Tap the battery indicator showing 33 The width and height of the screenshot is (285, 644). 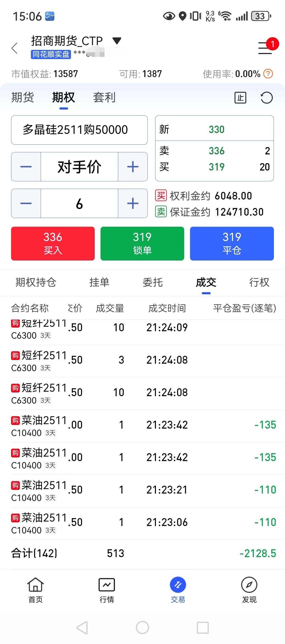point(261,16)
